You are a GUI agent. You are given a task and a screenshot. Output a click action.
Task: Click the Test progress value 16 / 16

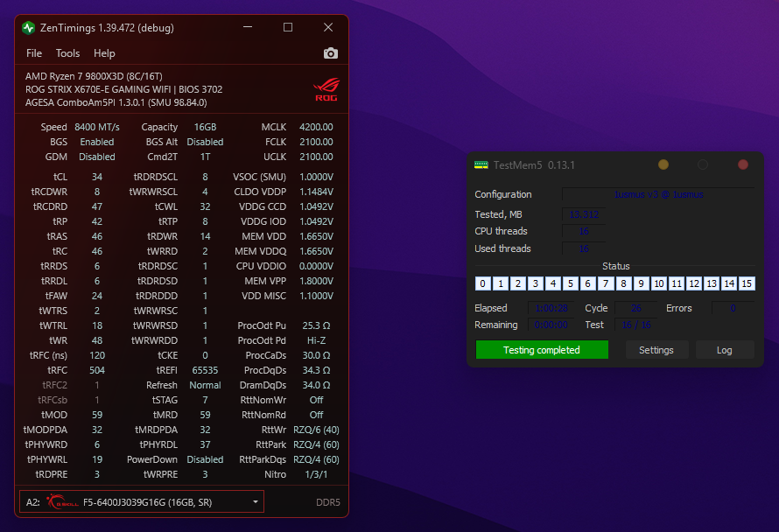click(636, 325)
